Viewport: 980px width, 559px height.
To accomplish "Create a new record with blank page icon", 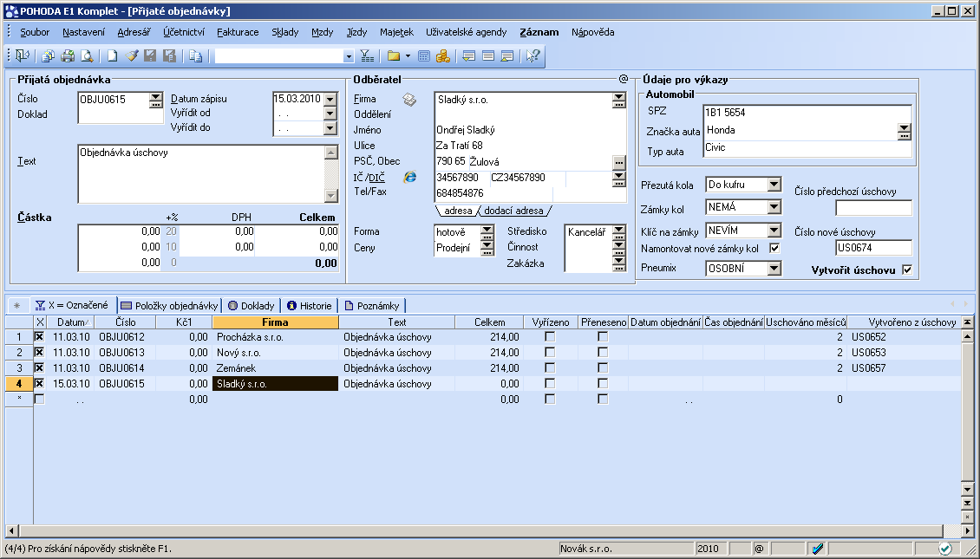I will (112, 56).
